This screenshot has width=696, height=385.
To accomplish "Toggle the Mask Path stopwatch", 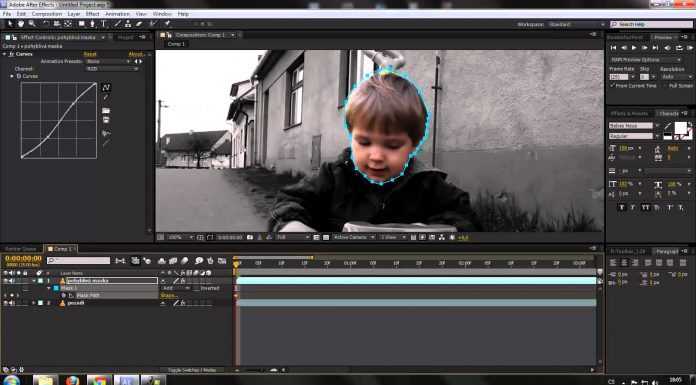I will pyautogui.click(x=63, y=295).
